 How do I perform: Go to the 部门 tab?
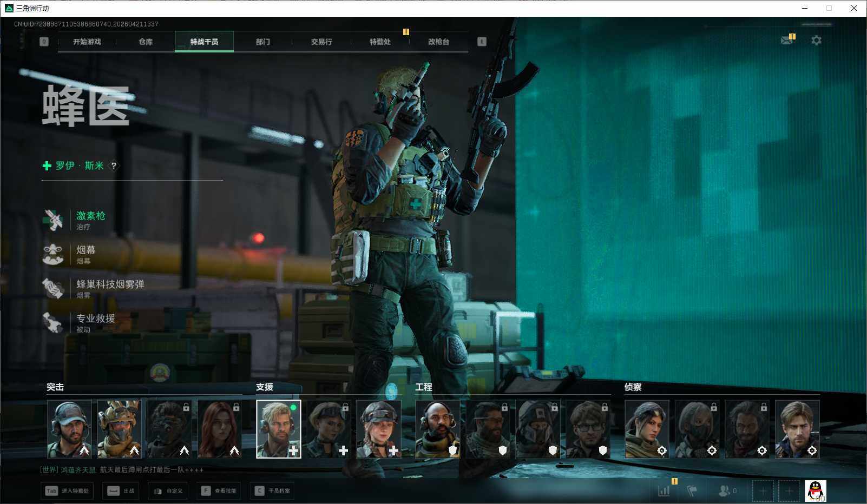tap(263, 42)
